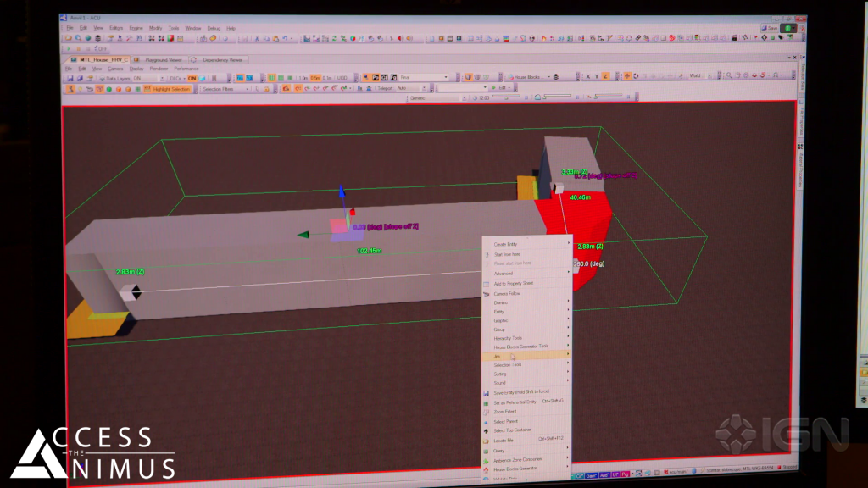Open the Selection Filters dropdown
The width and height of the screenshot is (868, 488).
click(x=225, y=88)
